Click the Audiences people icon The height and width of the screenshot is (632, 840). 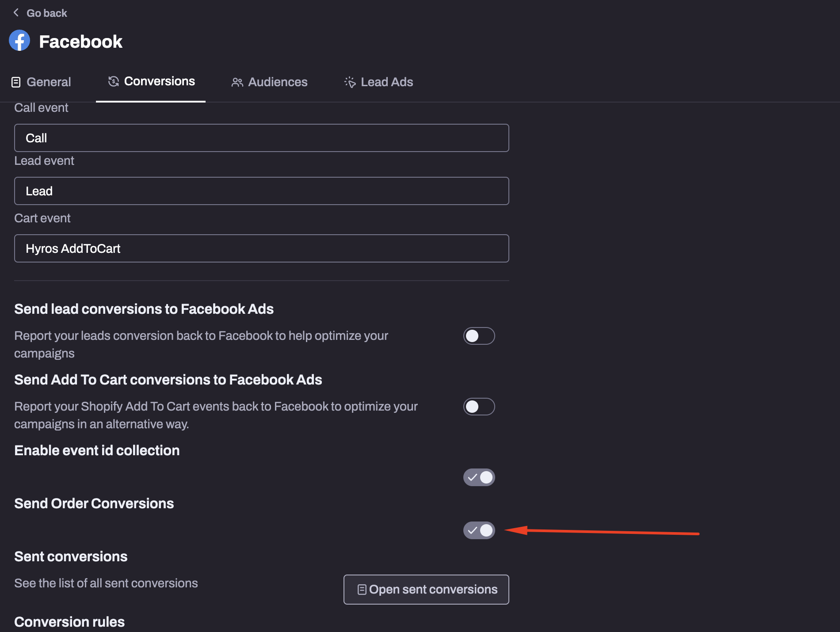point(237,82)
